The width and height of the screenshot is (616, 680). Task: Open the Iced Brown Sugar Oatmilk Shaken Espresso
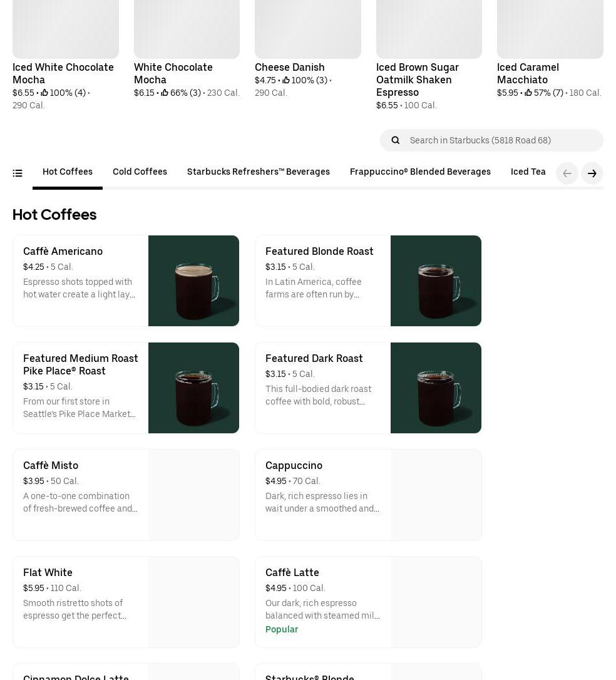[417, 80]
